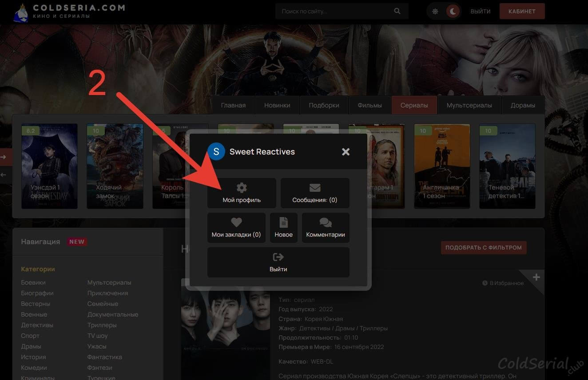This screenshot has height=380, width=588.
Task: Click the NEW badge beside Навигация
Action: point(77,242)
